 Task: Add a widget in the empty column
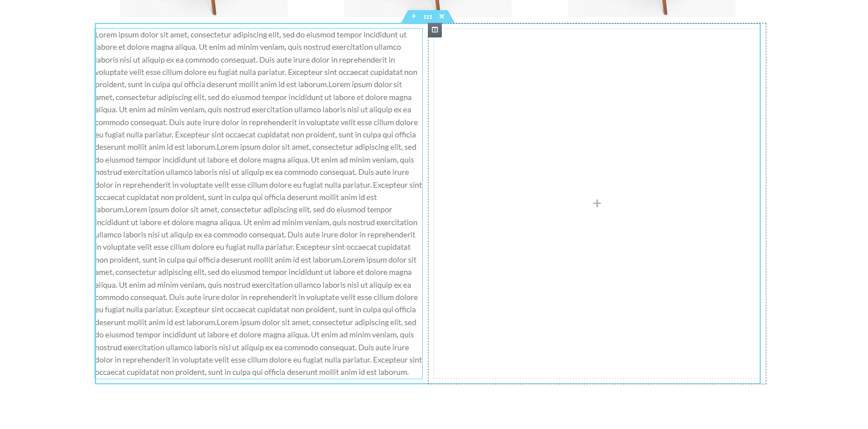click(597, 203)
